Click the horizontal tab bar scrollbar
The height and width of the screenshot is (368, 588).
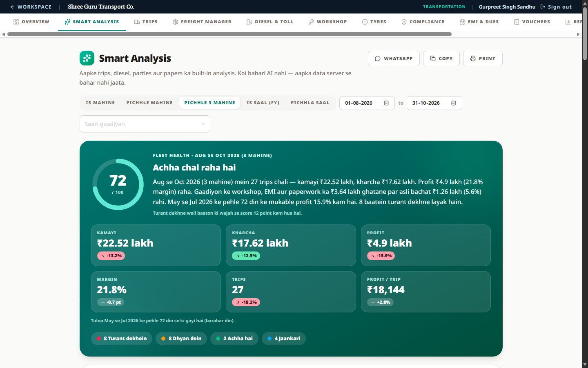229,34
